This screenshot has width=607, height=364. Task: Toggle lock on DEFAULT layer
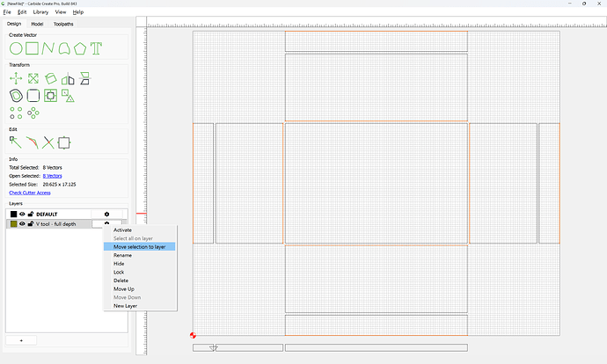(x=31, y=214)
